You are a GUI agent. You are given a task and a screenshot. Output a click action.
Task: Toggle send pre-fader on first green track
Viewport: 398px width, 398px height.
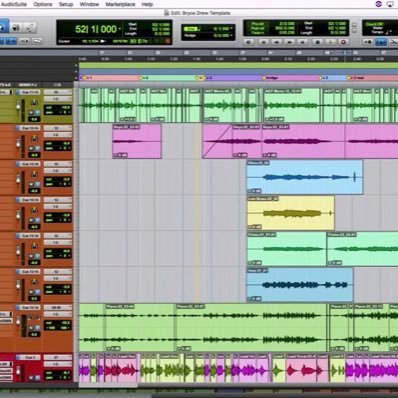pyautogui.click(x=37, y=112)
